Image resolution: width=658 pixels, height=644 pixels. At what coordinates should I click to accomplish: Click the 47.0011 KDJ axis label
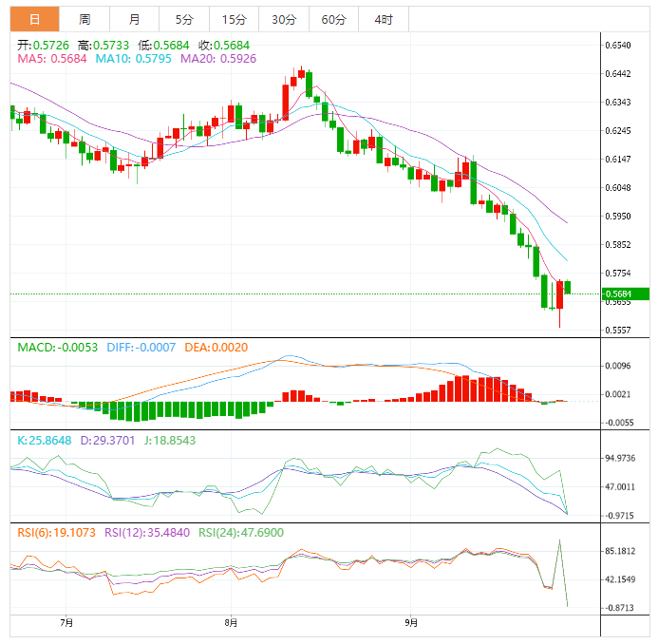point(620,487)
